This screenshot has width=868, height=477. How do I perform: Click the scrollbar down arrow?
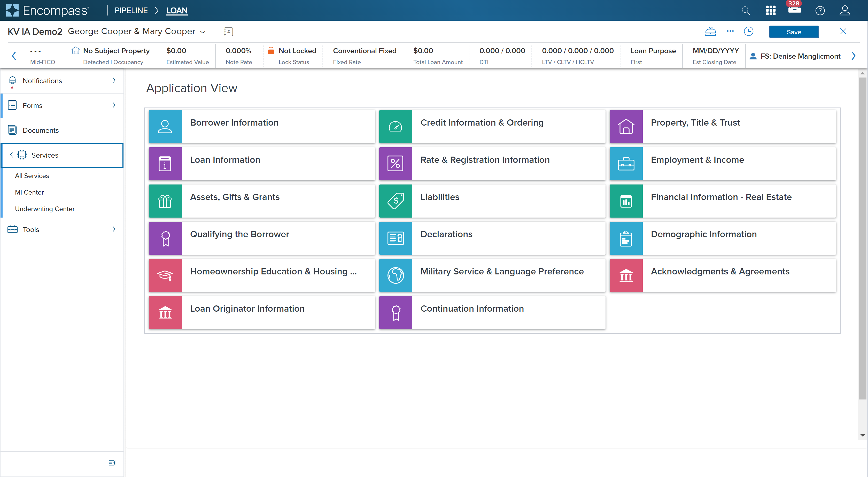[x=862, y=435]
